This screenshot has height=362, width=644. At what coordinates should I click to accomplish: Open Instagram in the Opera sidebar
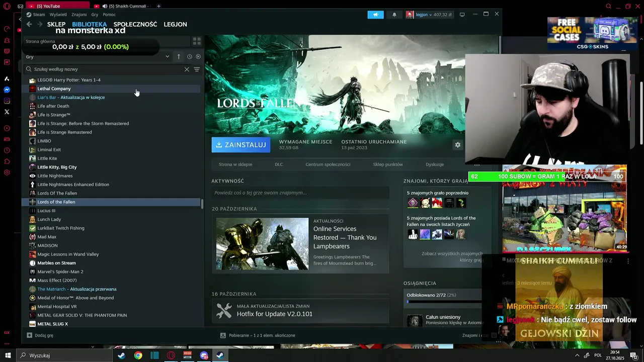pyautogui.click(x=7, y=101)
